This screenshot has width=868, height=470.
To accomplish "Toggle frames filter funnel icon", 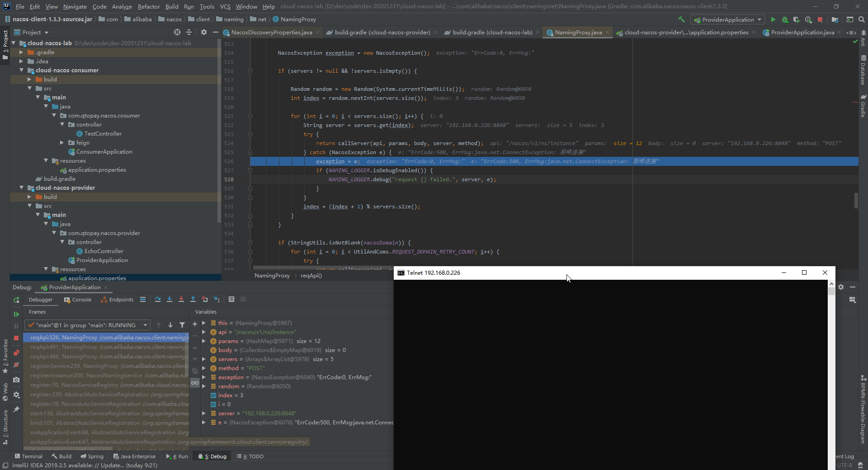I will pyautogui.click(x=182, y=325).
